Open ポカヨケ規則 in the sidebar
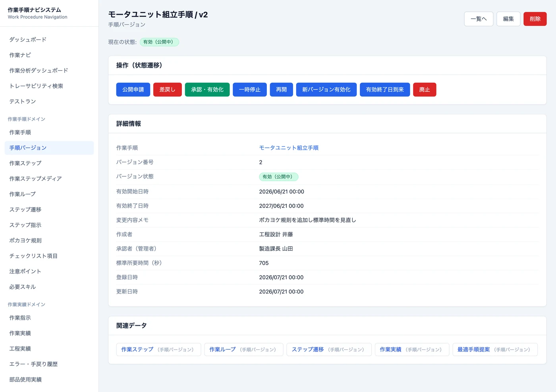556x392 pixels. click(x=49, y=241)
